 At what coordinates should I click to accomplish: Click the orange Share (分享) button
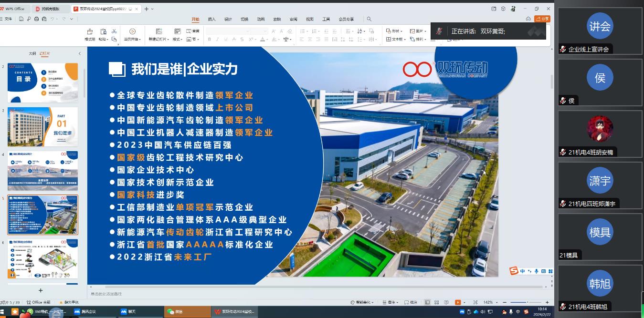[542, 19]
